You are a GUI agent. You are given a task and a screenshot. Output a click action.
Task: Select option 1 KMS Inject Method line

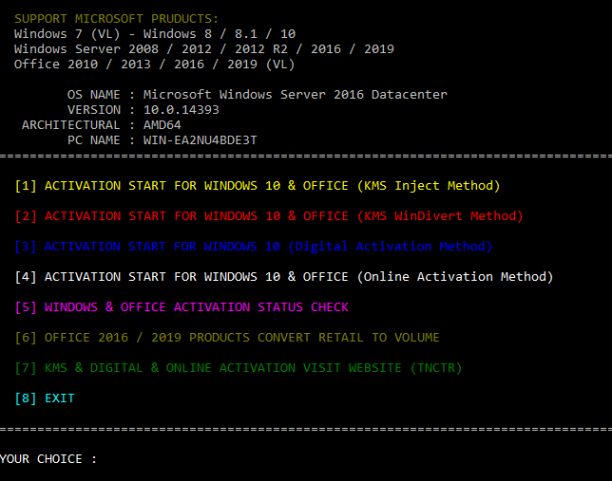coord(257,186)
